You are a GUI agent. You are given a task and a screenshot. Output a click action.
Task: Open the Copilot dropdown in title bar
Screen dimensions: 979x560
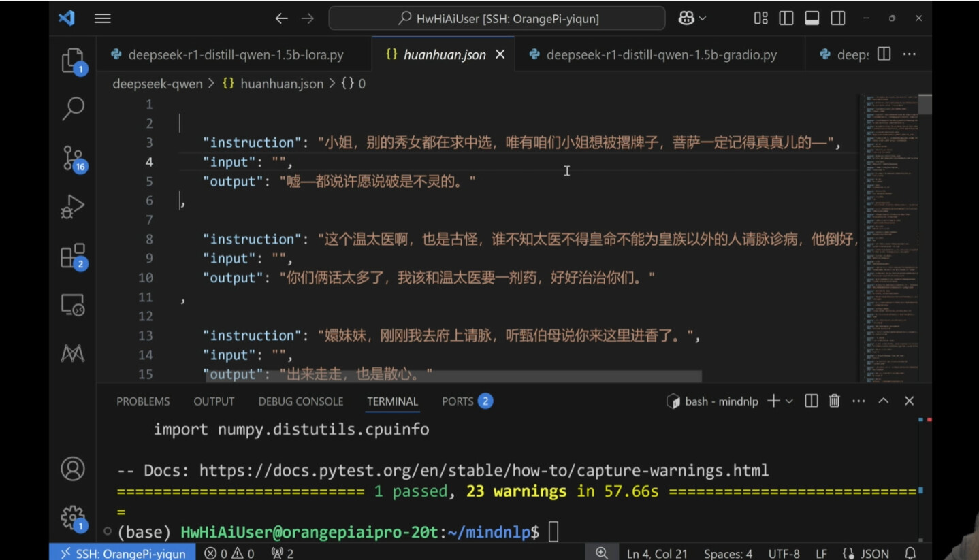tap(692, 18)
